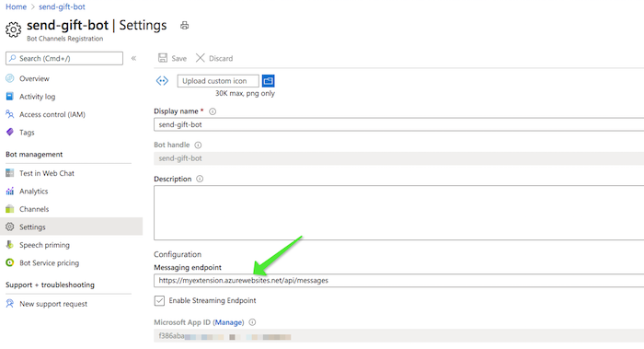The width and height of the screenshot is (644, 349).
Task: Click the Display name text field
Action: point(398,124)
